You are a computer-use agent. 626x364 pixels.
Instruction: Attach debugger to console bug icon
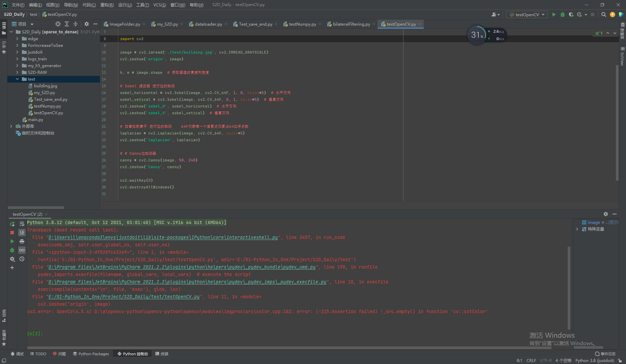12,250
